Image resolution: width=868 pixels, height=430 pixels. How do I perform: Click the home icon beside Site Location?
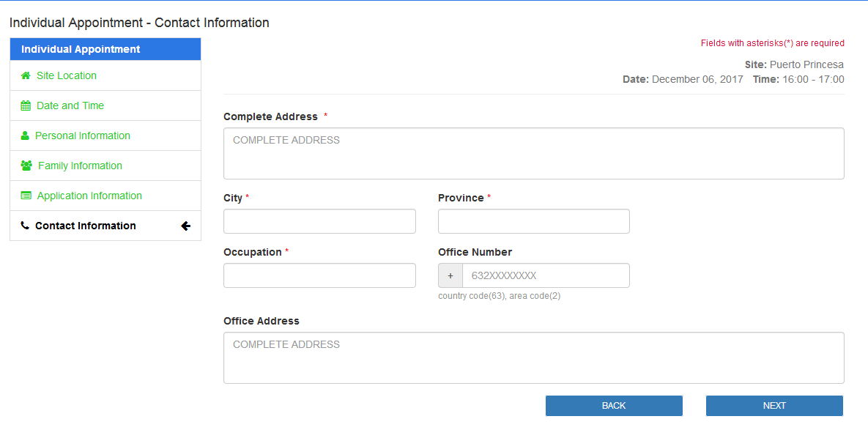[25, 75]
